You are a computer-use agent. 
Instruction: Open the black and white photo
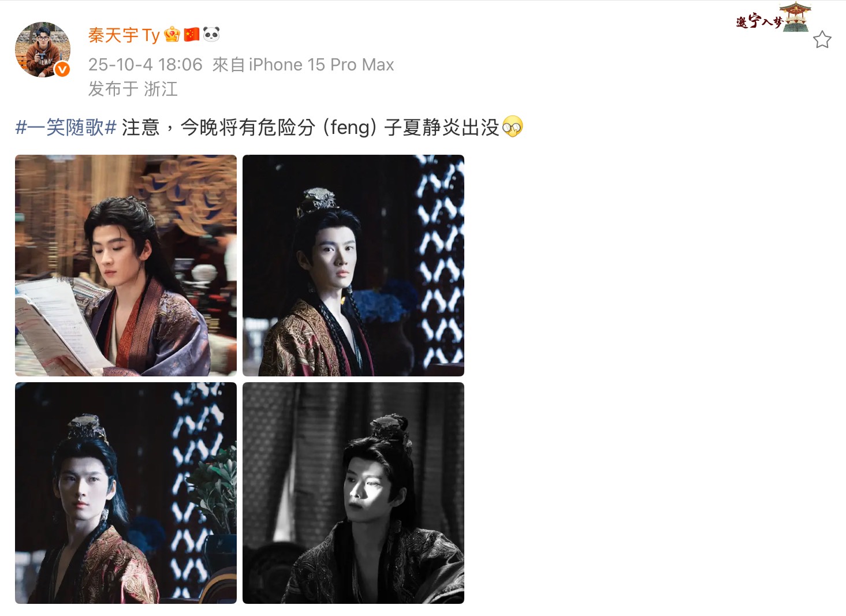pyautogui.click(x=353, y=493)
